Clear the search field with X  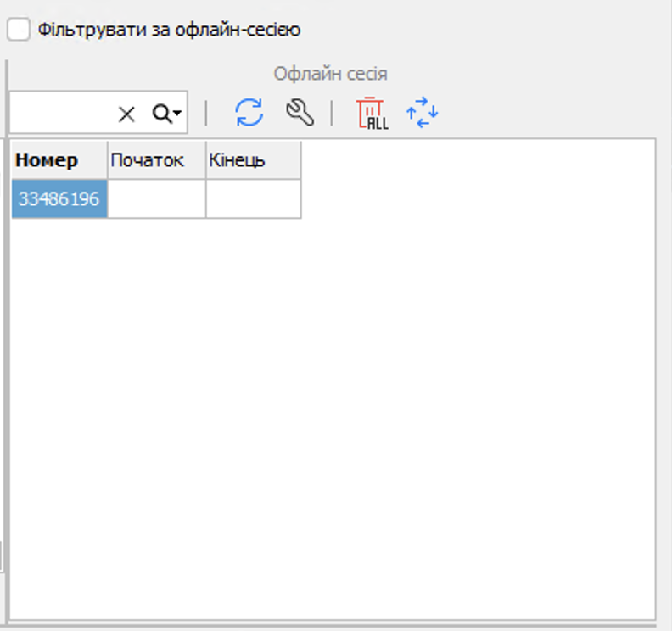[x=126, y=114]
